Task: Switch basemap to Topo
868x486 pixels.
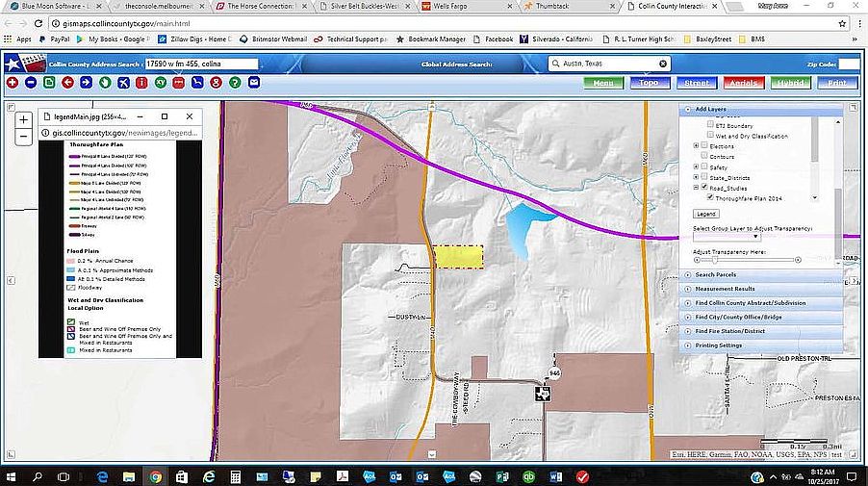Action: (650, 83)
